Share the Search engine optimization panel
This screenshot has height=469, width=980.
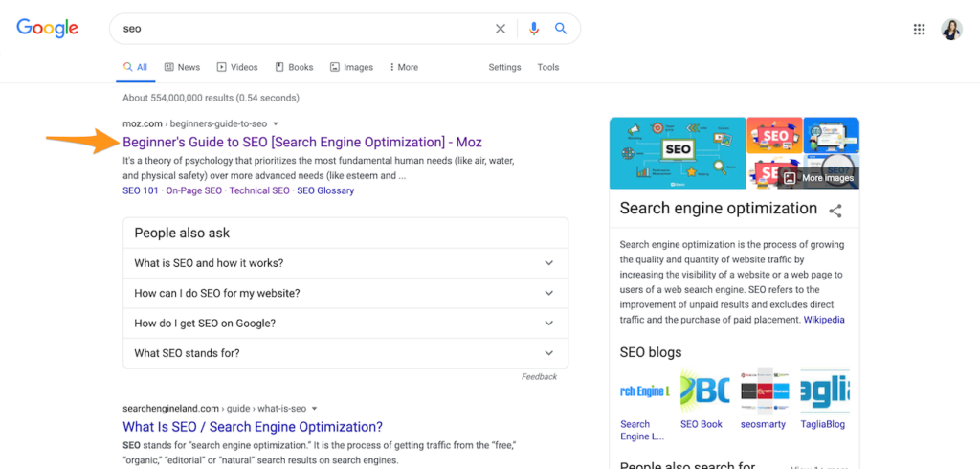point(835,211)
